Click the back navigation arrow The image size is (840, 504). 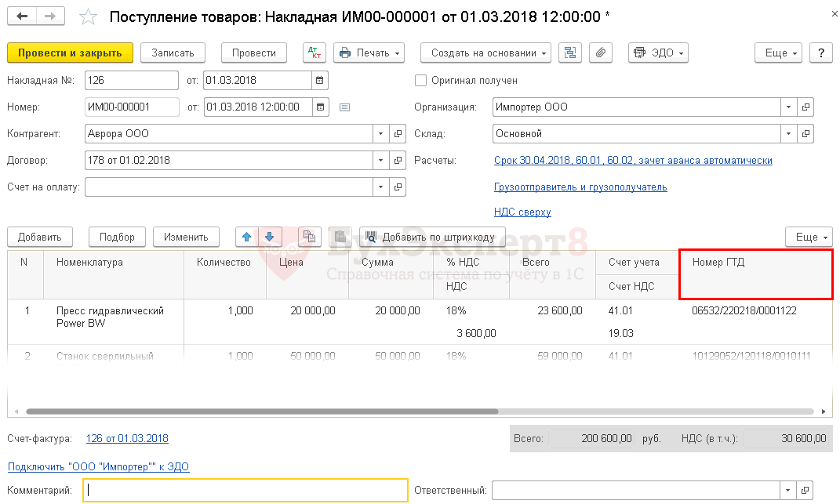[x=22, y=16]
